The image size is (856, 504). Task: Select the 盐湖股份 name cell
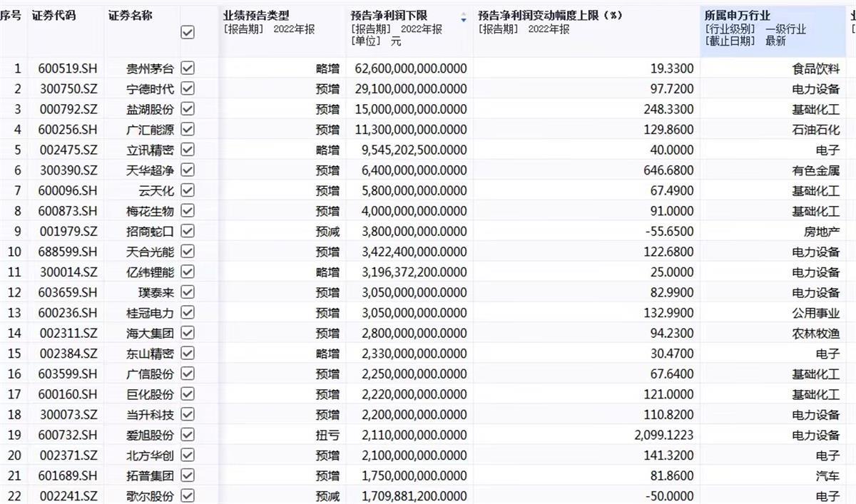150,109
